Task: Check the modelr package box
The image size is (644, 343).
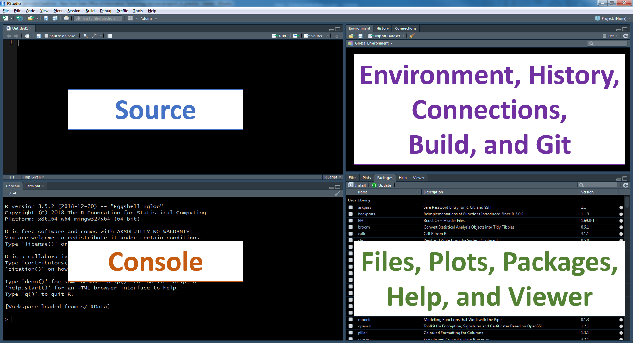Action: pyautogui.click(x=351, y=320)
